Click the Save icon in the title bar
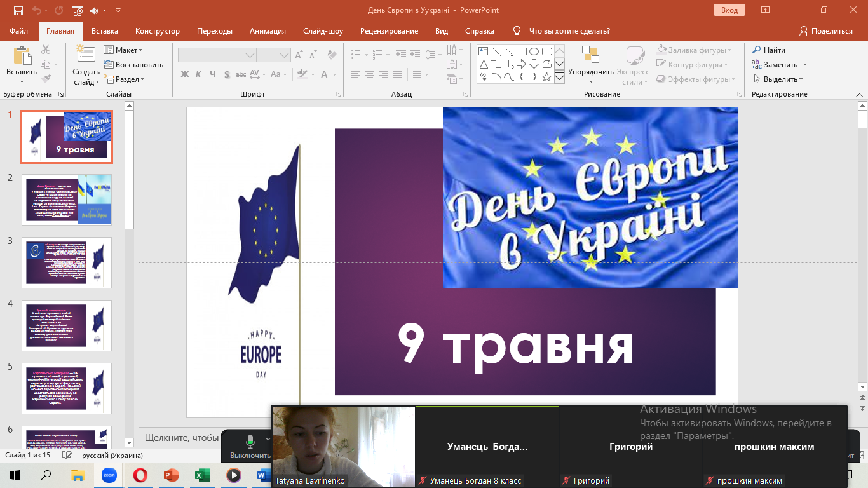The image size is (868, 488). (18, 10)
